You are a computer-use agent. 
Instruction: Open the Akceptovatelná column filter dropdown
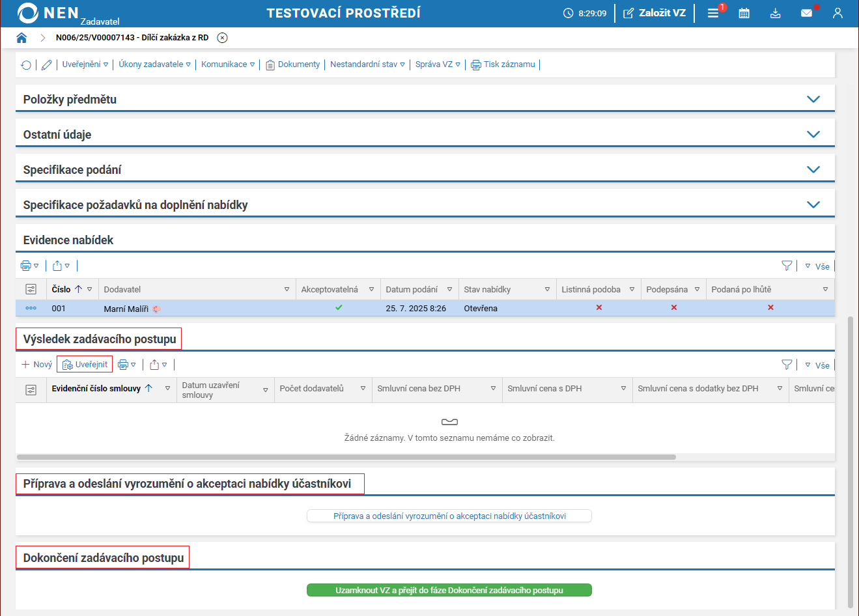(371, 289)
